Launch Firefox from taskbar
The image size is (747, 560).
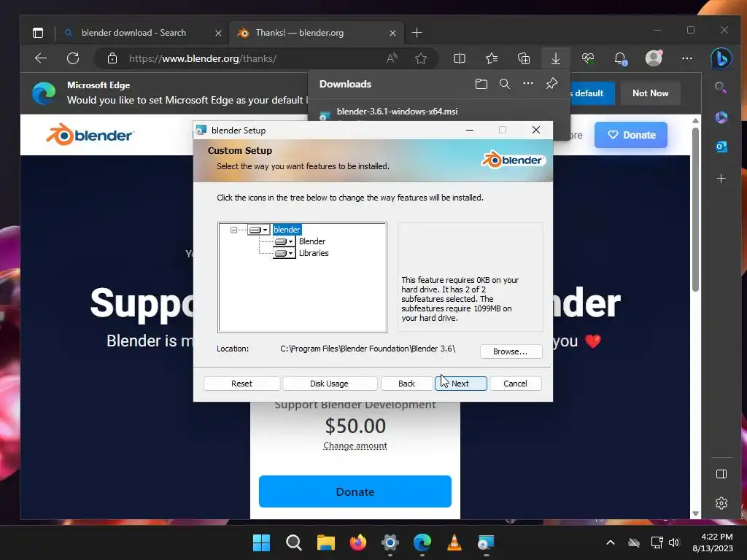[357, 542]
